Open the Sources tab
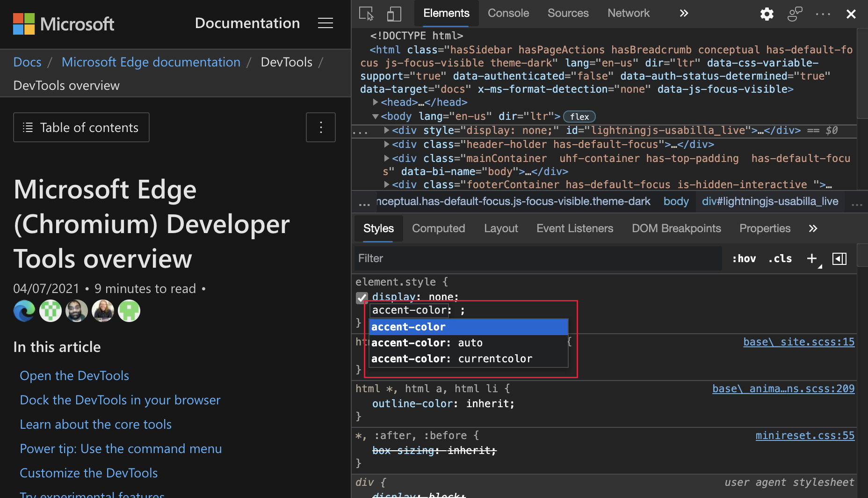868x498 pixels. click(x=568, y=13)
